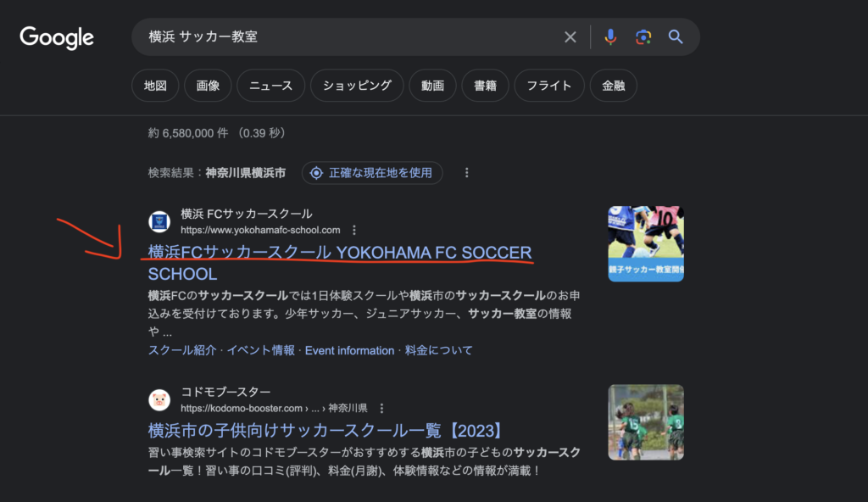Open the Event information sitelink
The width and height of the screenshot is (868, 502).
coord(349,350)
